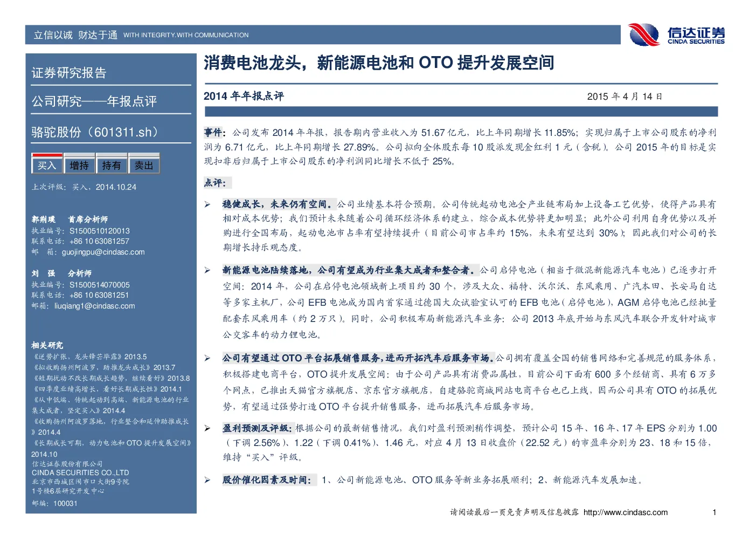Click phone number +86 10 63081257

click(100, 241)
